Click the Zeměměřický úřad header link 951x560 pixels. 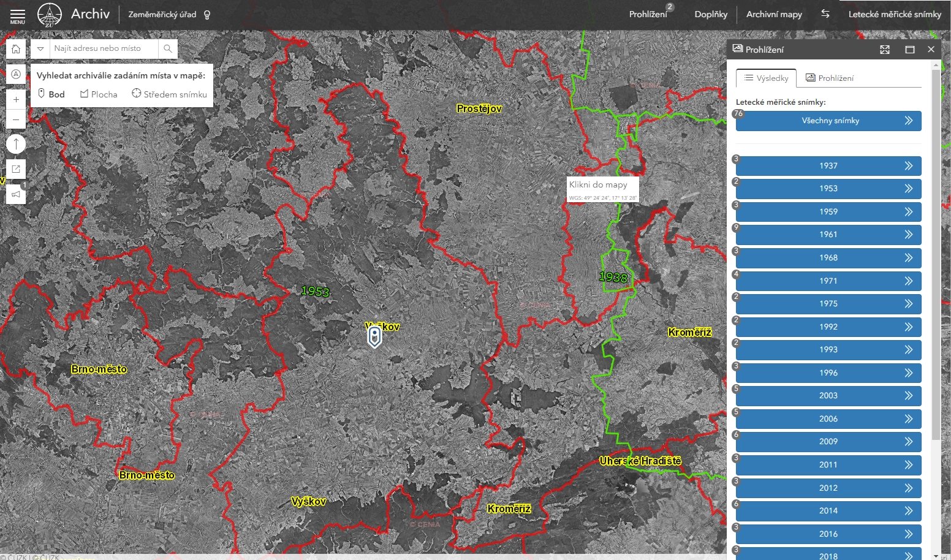(x=162, y=15)
